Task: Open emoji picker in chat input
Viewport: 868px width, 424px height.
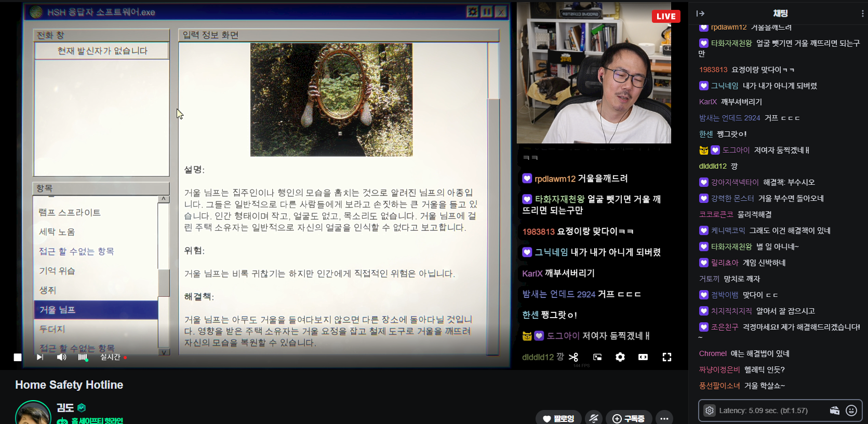Action: coord(851,411)
